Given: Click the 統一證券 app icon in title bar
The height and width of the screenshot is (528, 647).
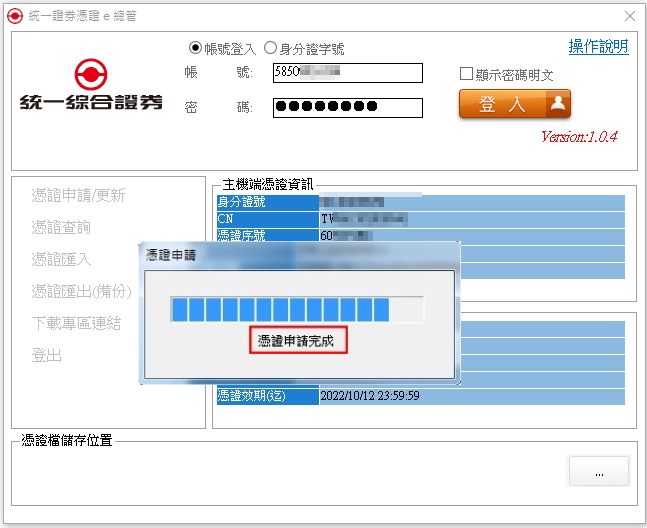Looking at the screenshot, I should click(15, 16).
